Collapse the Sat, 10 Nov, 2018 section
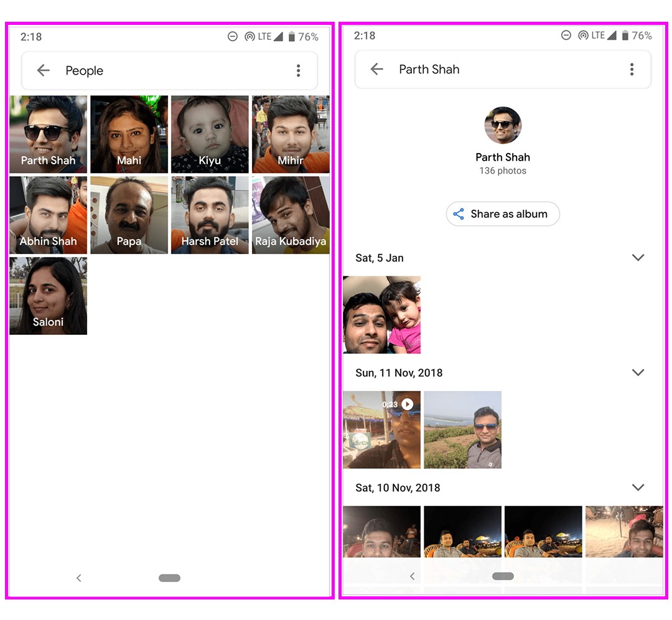The image size is (672, 620). click(638, 487)
